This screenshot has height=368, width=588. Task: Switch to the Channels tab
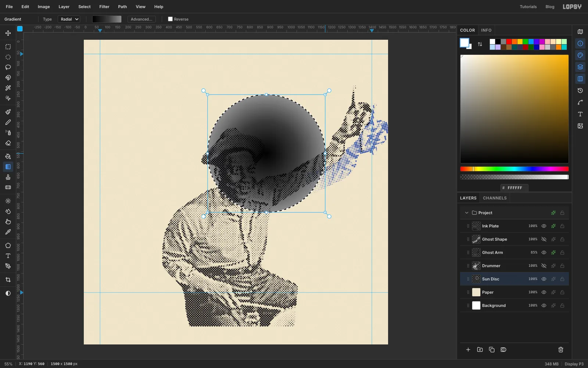[495, 198]
